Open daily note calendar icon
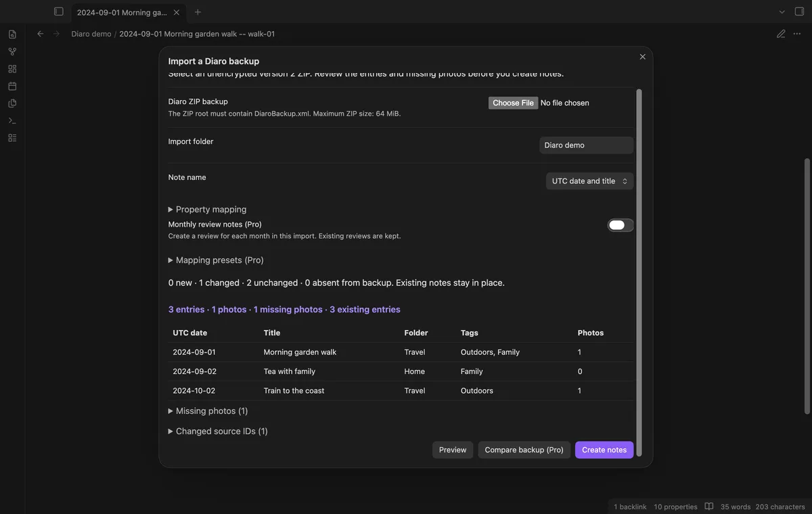 click(12, 86)
